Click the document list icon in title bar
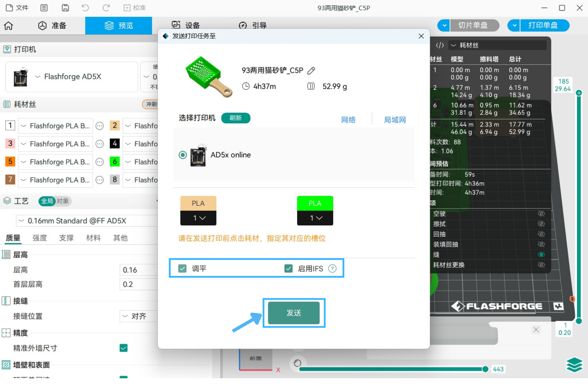 coord(44,8)
